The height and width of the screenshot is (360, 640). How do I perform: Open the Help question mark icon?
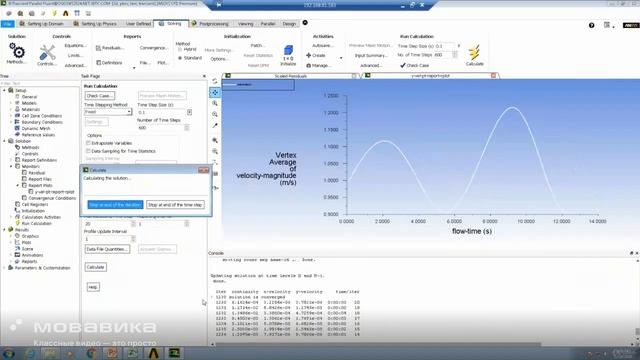tap(591, 25)
